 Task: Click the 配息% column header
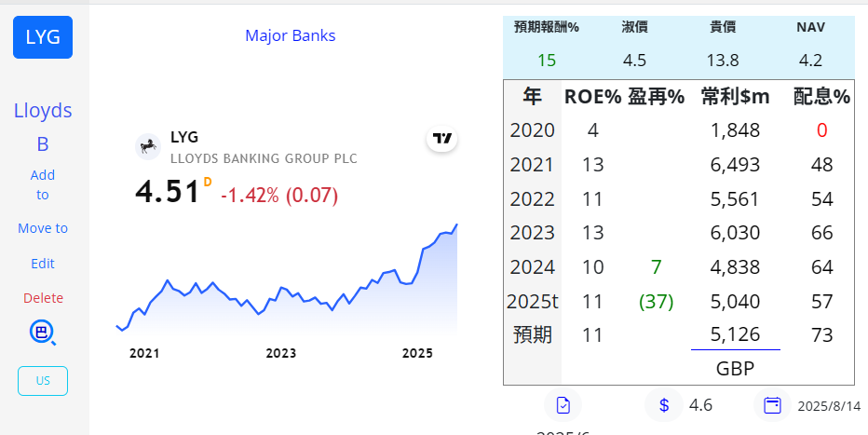pos(821,97)
